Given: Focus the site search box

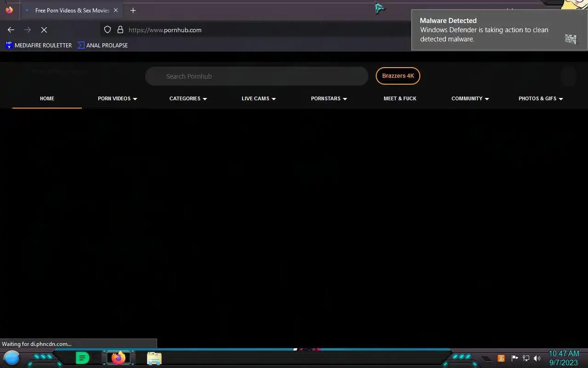Looking at the screenshot, I should tap(257, 76).
